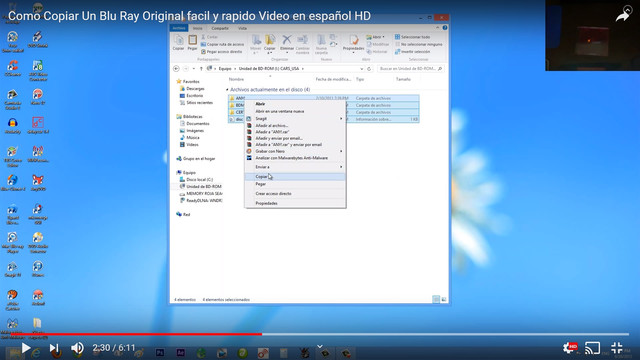Play the video

26,348
